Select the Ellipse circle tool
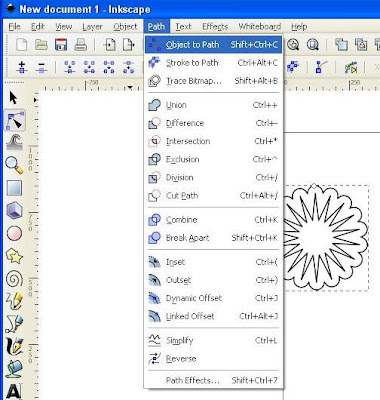 click(14, 233)
